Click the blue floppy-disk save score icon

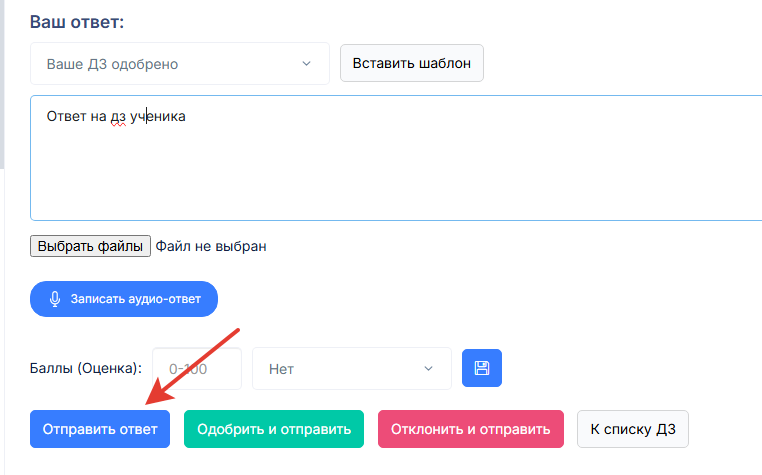[482, 368]
